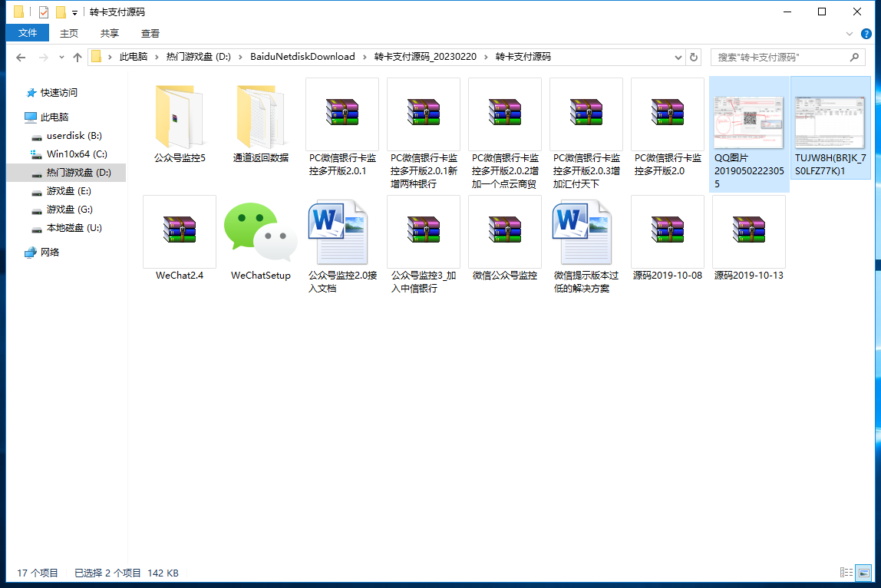Viewport: 881px width, 588px height.
Task: Select the QQ图片 image thumbnail
Action: 748,123
